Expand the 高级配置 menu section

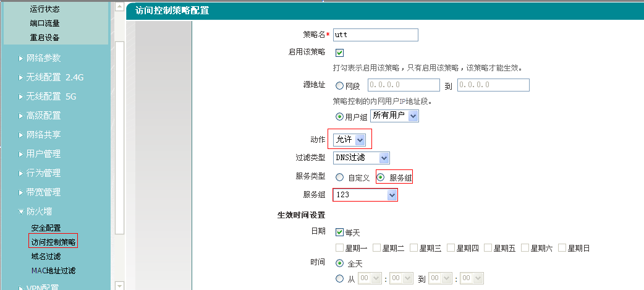click(43, 116)
